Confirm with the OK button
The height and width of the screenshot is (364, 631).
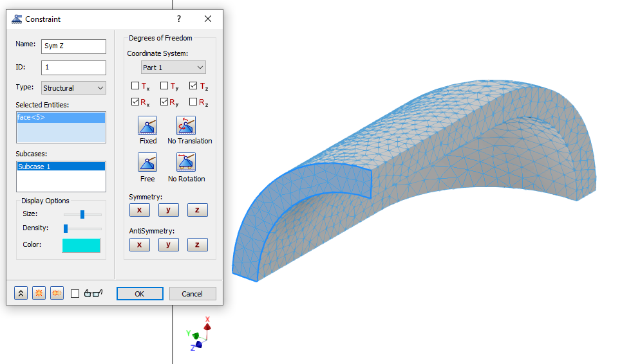pos(140,294)
